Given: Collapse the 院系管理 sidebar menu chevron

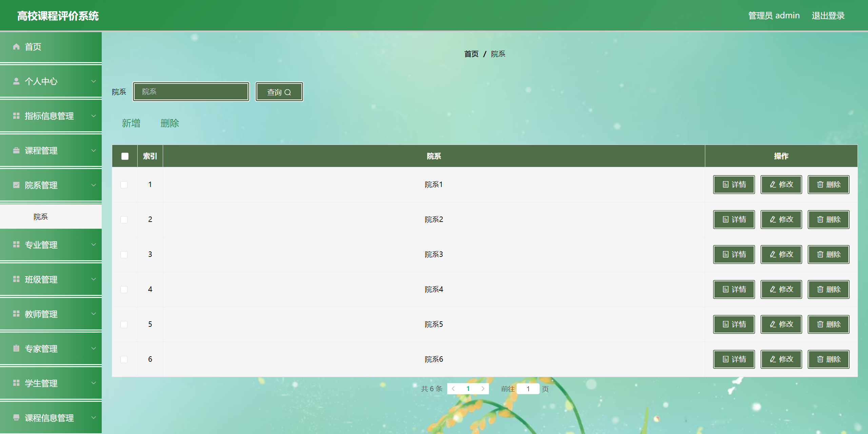Looking at the screenshot, I should pos(94,185).
